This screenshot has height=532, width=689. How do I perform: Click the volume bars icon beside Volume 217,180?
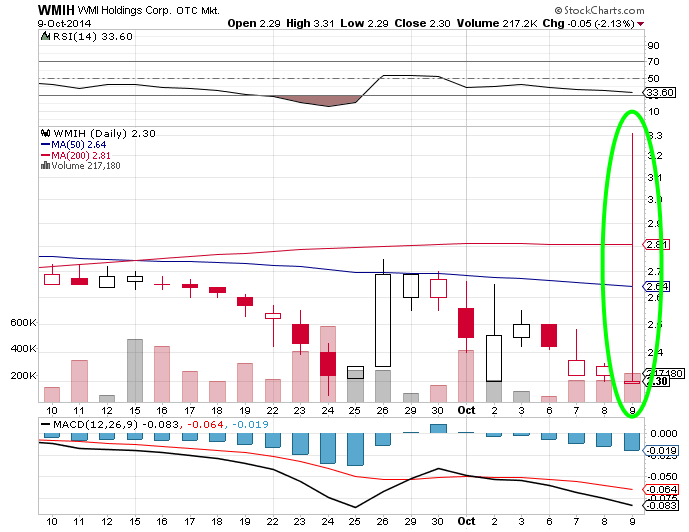click(45, 166)
